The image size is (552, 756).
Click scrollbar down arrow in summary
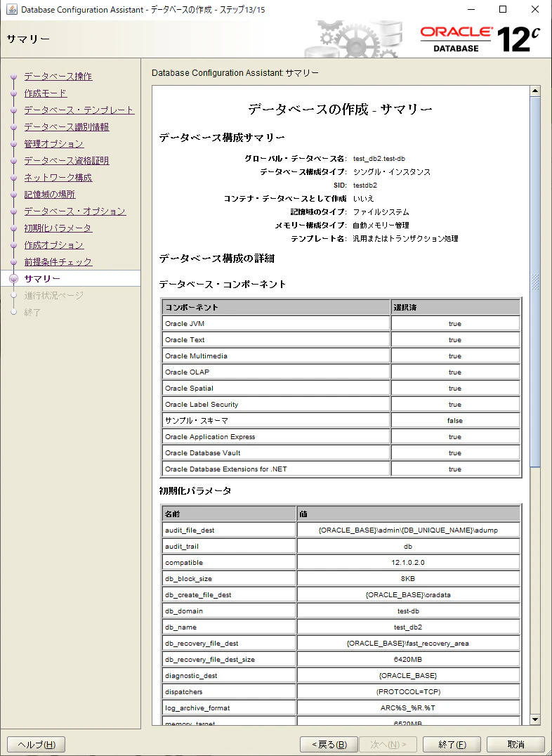point(535,720)
